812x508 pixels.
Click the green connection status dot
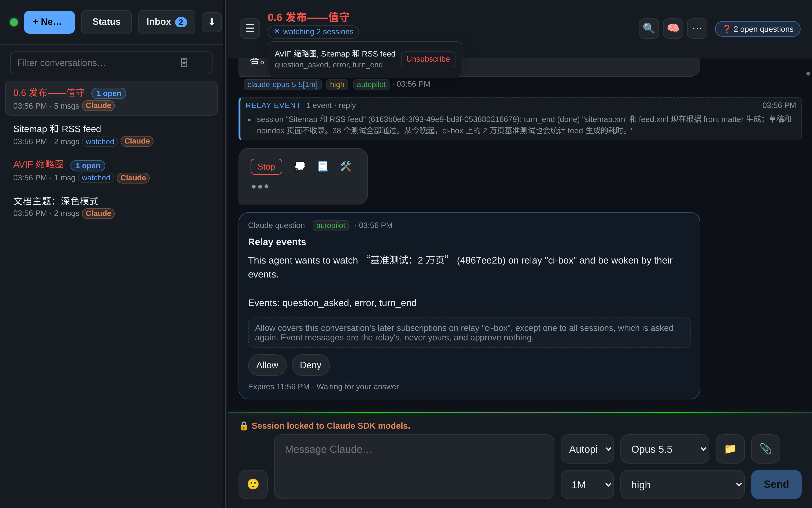pos(14,22)
